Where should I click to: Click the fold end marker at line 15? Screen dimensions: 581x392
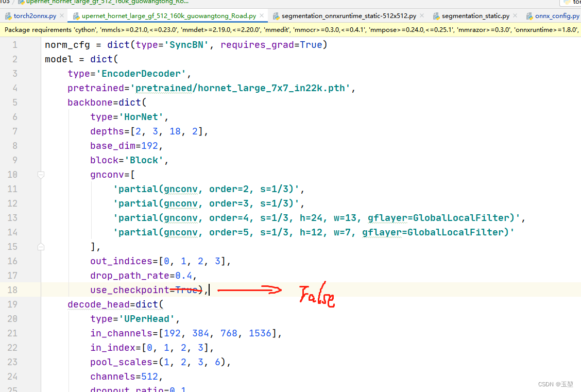41,247
